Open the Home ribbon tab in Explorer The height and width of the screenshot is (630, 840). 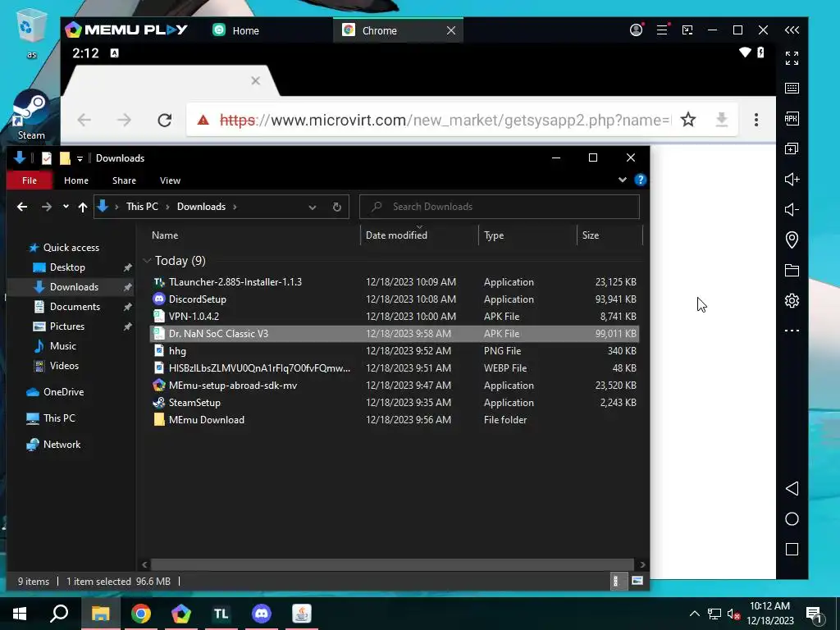click(76, 180)
